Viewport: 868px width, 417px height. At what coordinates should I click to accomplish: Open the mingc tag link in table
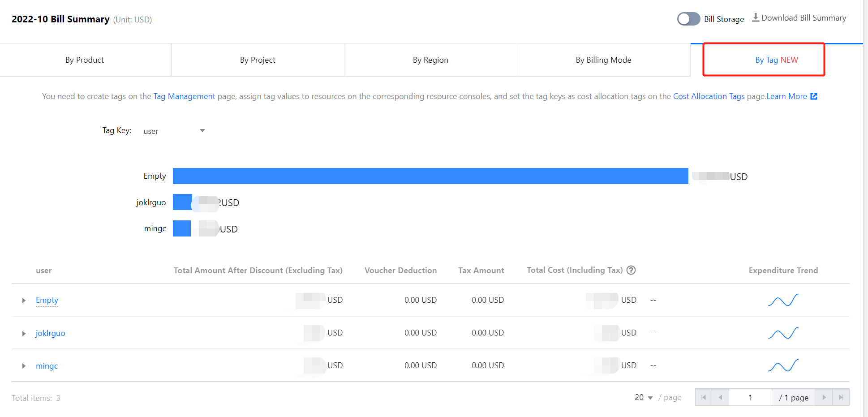47,366
